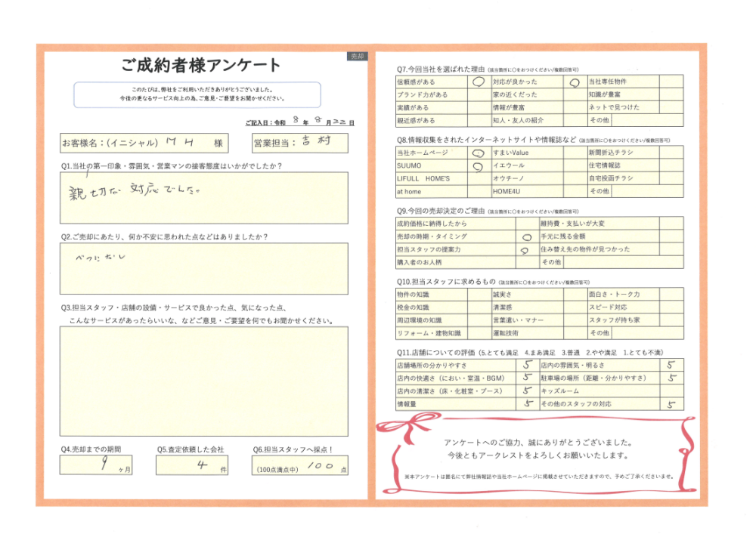The image size is (756, 534).
Task: Click the circled box beside 当社ホームページ
Action: pyautogui.click(x=479, y=153)
